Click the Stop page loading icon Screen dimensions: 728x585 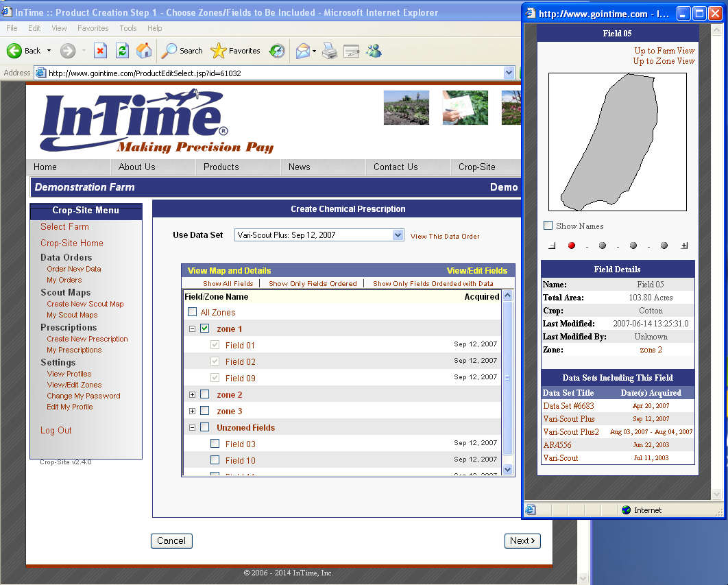coord(100,51)
